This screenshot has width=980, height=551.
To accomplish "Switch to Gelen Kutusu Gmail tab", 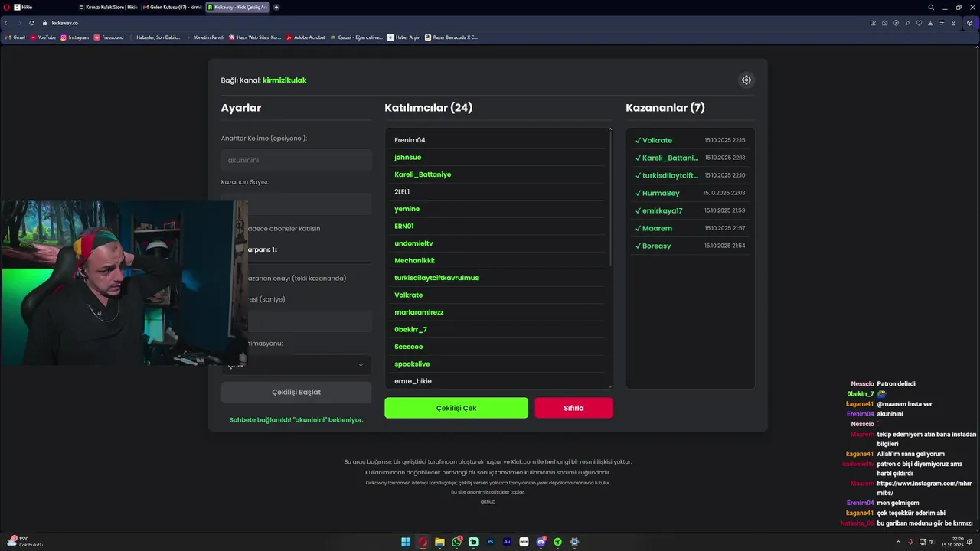I will pyautogui.click(x=172, y=7).
